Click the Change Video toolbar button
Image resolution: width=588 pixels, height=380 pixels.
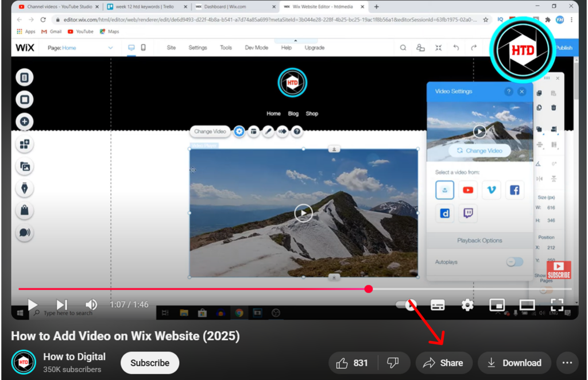(210, 131)
